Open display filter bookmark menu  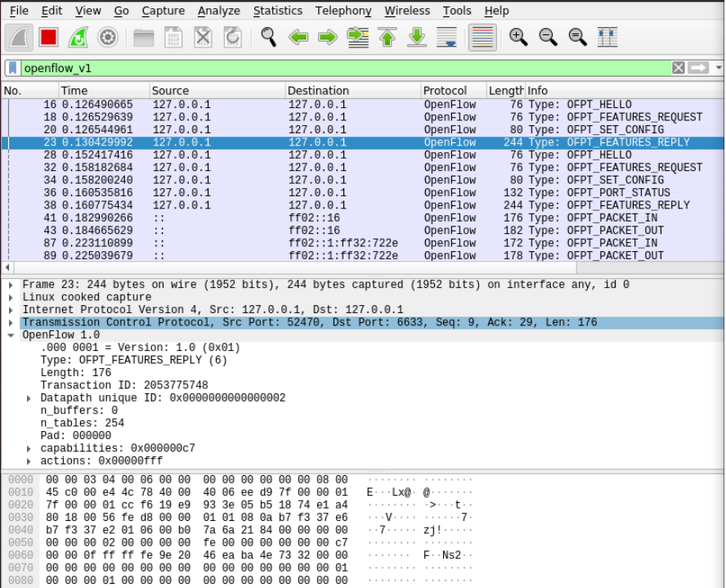pos(13,68)
